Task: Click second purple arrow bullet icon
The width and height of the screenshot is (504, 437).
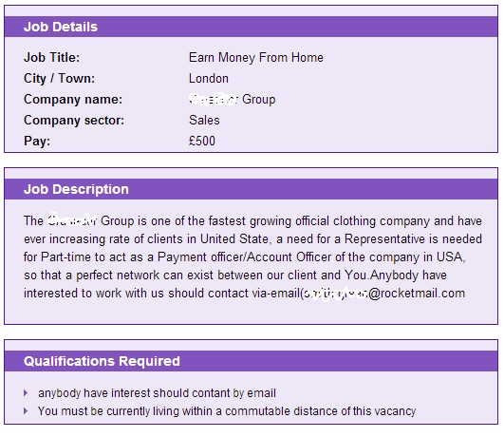Action: point(26,411)
